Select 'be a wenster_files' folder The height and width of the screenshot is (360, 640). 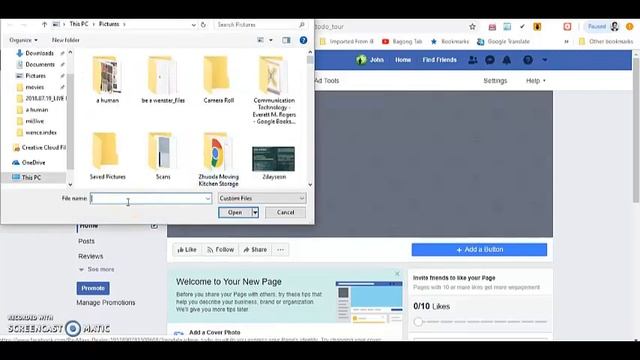click(163, 80)
